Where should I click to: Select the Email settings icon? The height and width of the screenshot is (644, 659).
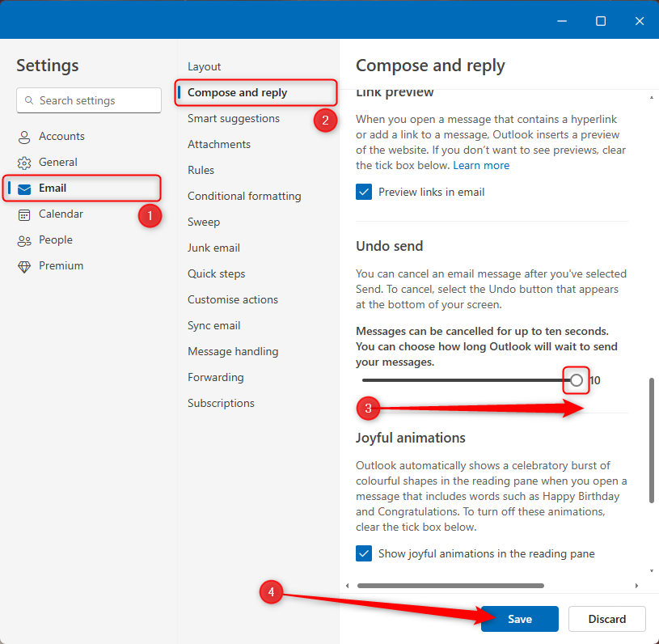[24, 187]
